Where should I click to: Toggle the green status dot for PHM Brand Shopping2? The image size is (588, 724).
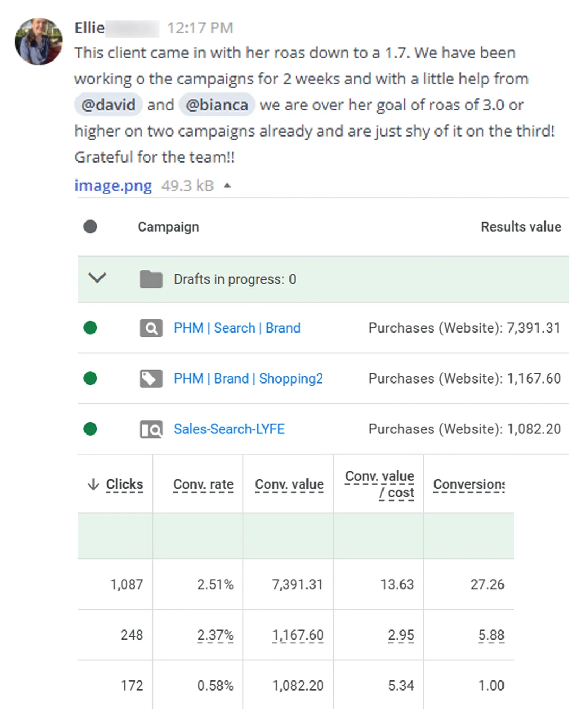coord(90,378)
